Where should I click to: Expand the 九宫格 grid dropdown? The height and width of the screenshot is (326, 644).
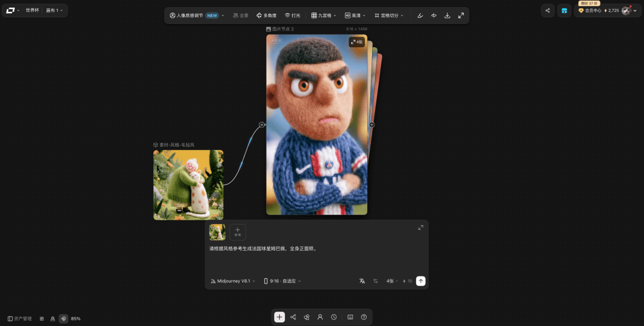(x=324, y=16)
